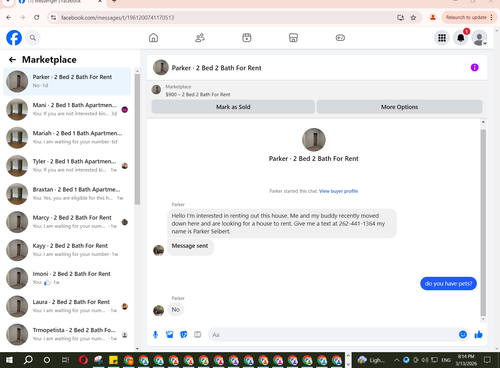This screenshot has height=368, width=500.
Task: Open the Trmopetista conversation
Action: tap(67, 334)
